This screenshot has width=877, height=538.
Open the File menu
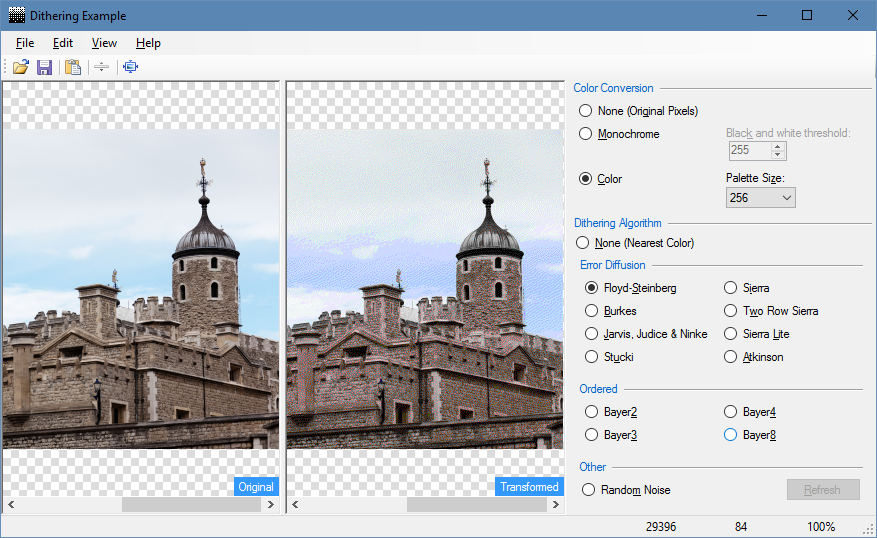(x=25, y=43)
